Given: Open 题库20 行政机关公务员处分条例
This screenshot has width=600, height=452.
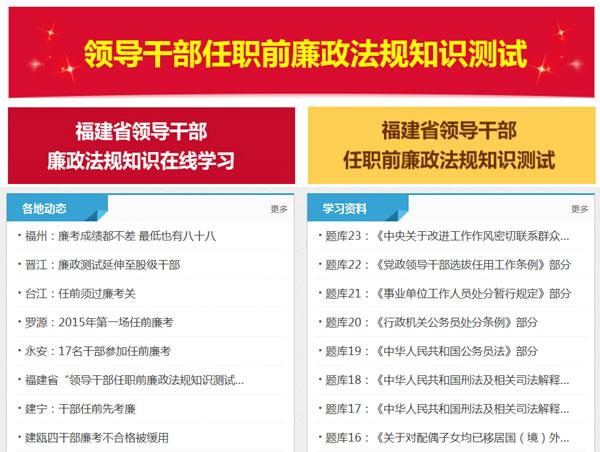Looking at the screenshot, I should point(431,322).
